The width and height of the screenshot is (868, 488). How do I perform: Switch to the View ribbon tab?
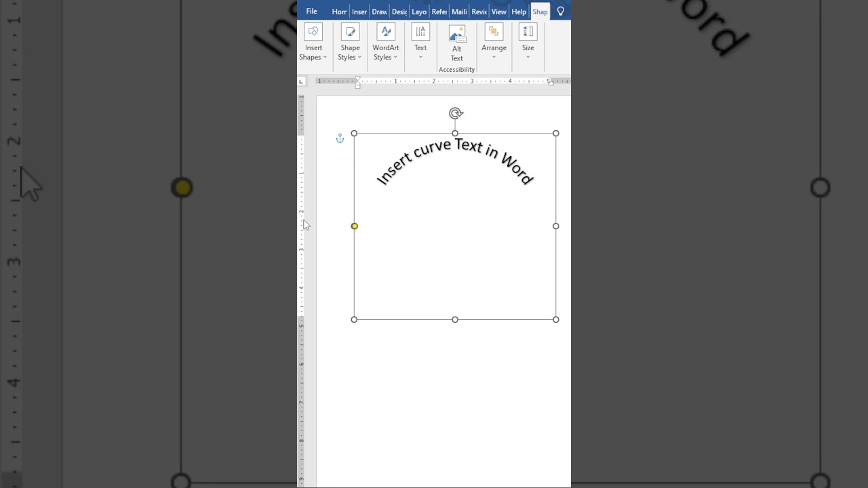pos(499,12)
